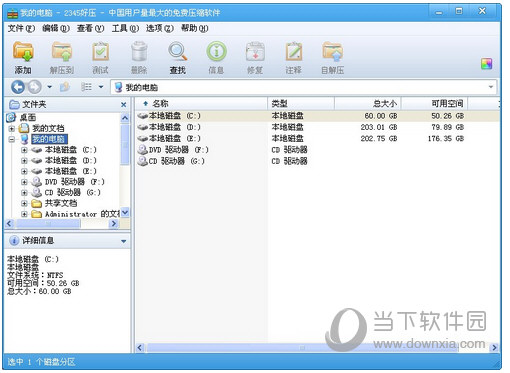This screenshot has height=373, width=510.
Task: Click the up-one-level folder icon
Action: pos(65,87)
